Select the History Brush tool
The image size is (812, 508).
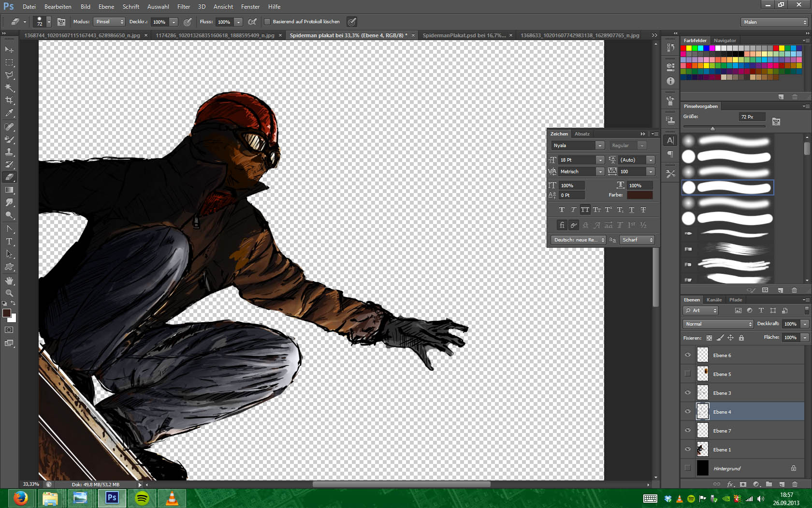pyautogui.click(x=9, y=164)
